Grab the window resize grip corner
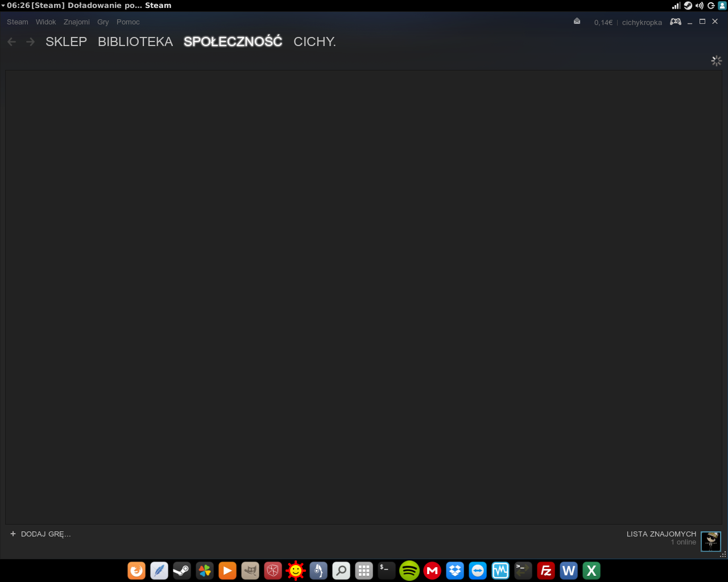 723,554
